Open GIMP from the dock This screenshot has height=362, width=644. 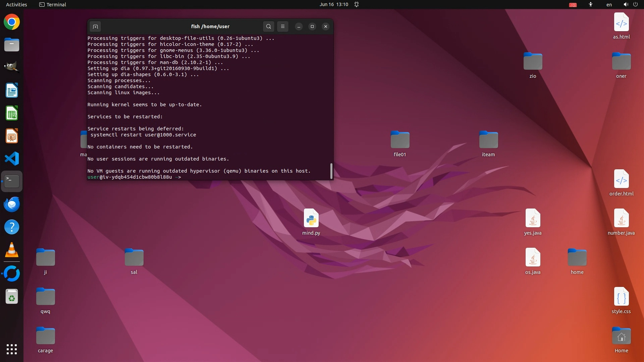12,67
